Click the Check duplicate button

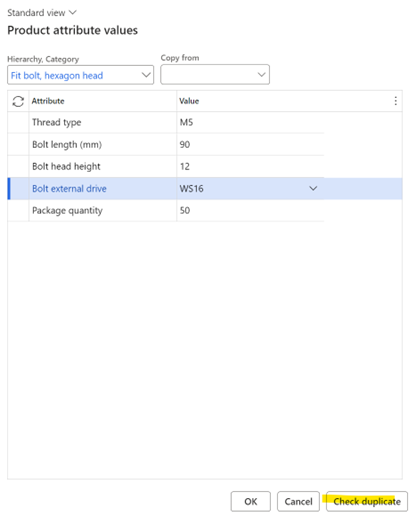pyautogui.click(x=367, y=501)
